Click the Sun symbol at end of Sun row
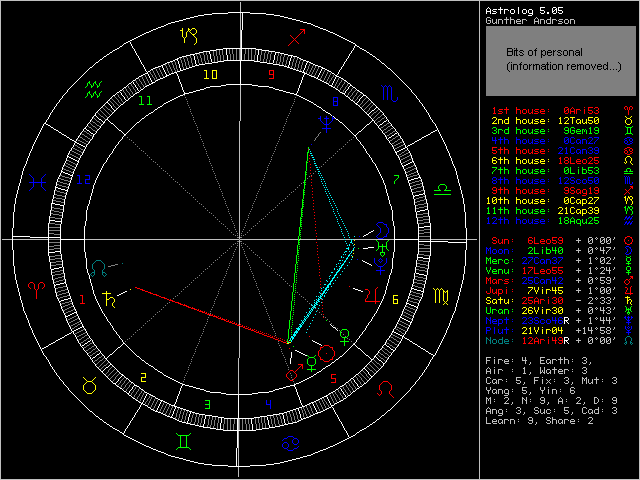Image resolution: width=640 pixels, height=480 pixels. click(629, 240)
